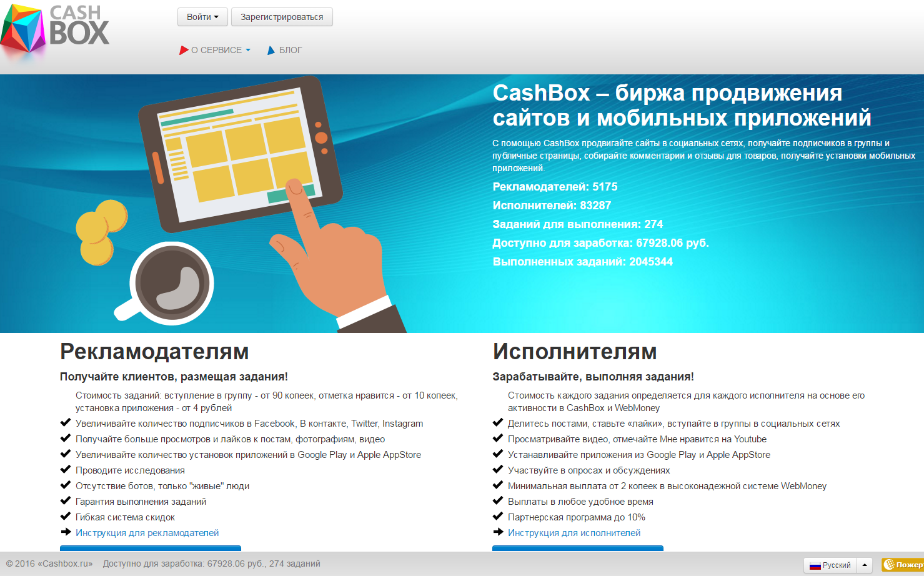The height and width of the screenshot is (576, 924).
Task: Click the checkmark beside Минимальная выплата от 2 копеек
Action: [x=498, y=485]
